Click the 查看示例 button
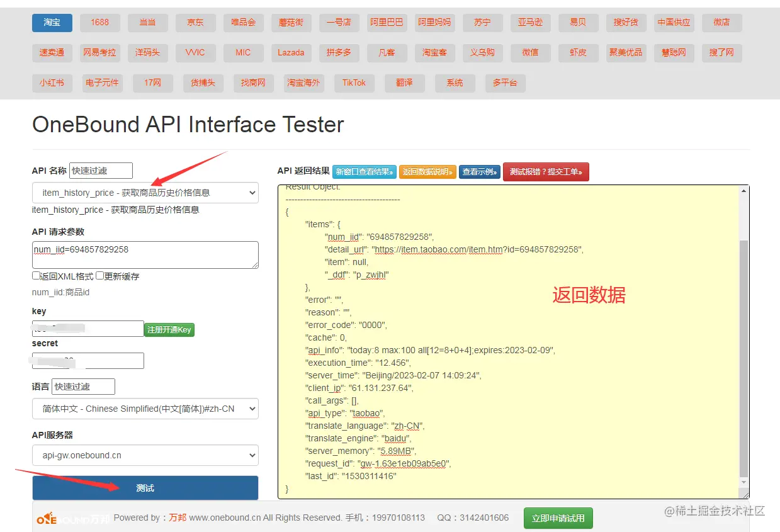This screenshot has height=532, width=780. coord(480,171)
